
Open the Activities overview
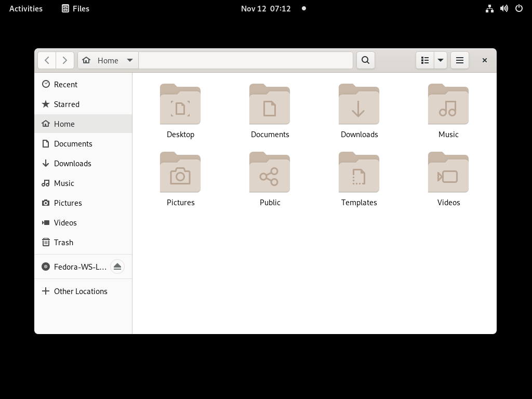pos(26,8)
